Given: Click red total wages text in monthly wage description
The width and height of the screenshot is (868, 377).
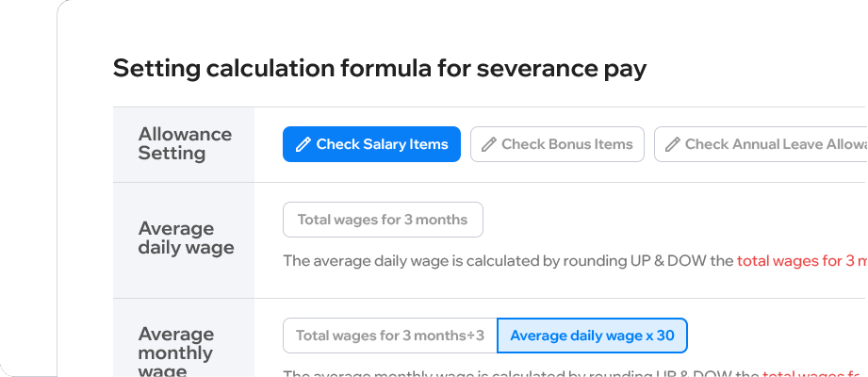Looking at the screenshot, I should (x=815, y=373).
